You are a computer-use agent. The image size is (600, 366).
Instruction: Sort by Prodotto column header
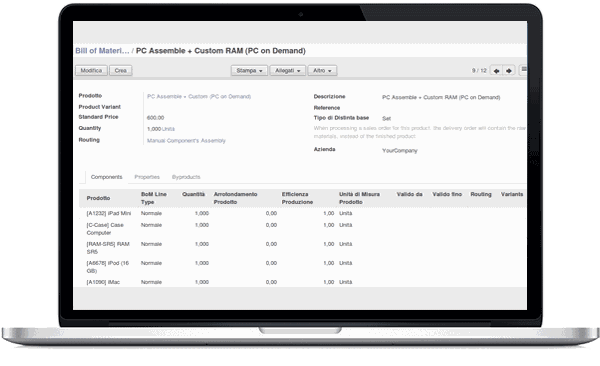(x=98, y=198)
